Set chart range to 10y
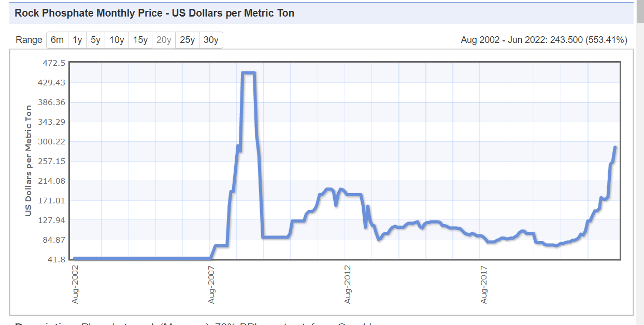The width and height of the screenshot is (644, 325). 117,40
